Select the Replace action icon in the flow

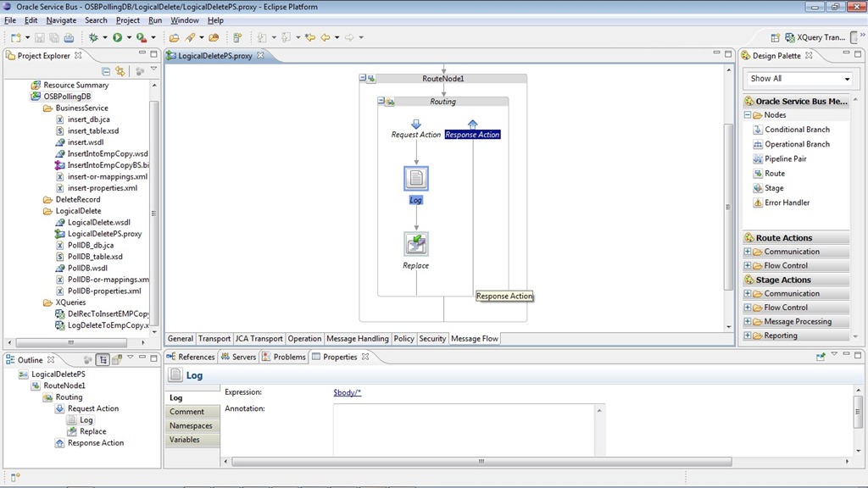pyautogui.click(x=416, y=244)
